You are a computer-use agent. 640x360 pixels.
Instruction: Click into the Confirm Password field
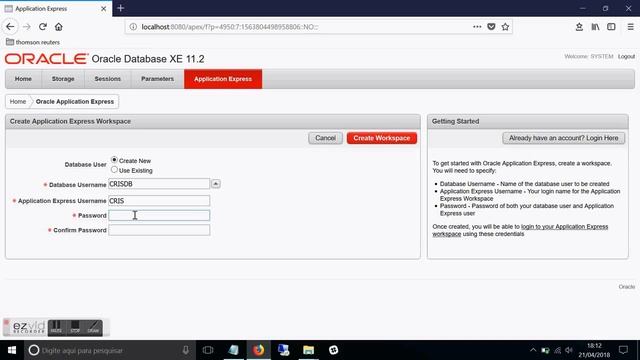click(159, 230)
